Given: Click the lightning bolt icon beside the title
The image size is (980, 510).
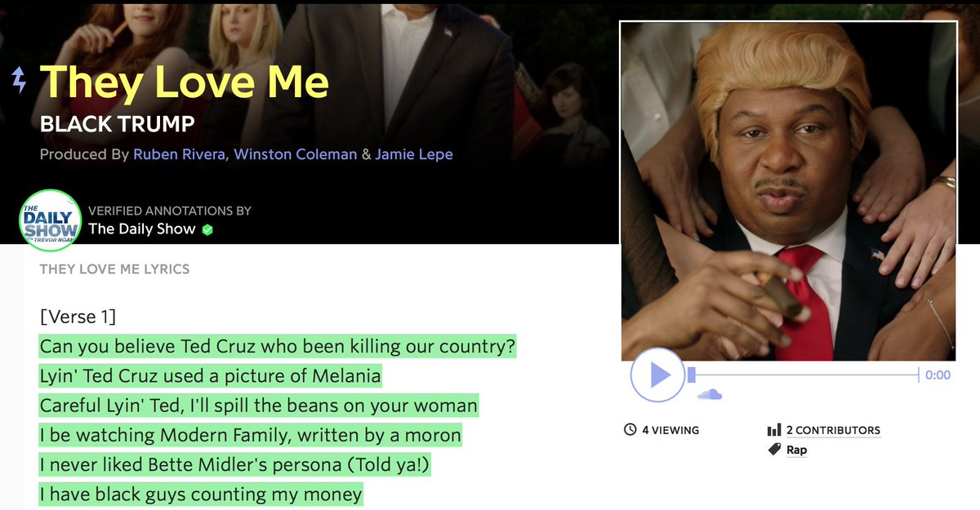Looking at the screenshot, I should pyautogui.click(x=19, y=80).
